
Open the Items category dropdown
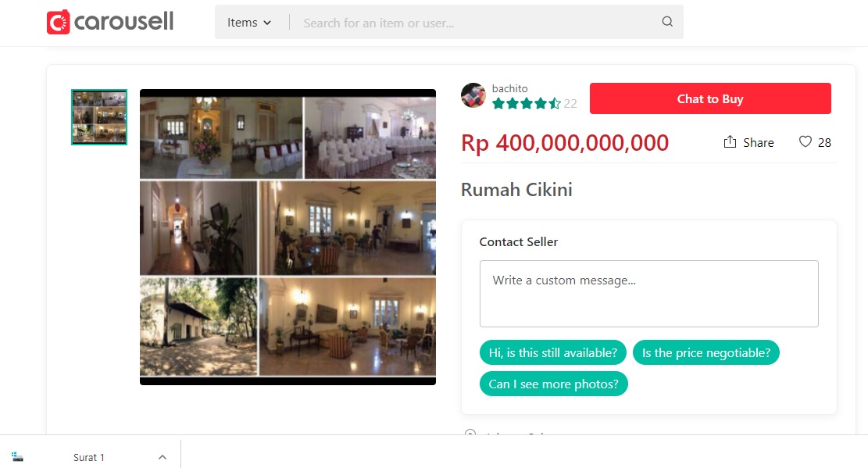[x=249, y=23]
